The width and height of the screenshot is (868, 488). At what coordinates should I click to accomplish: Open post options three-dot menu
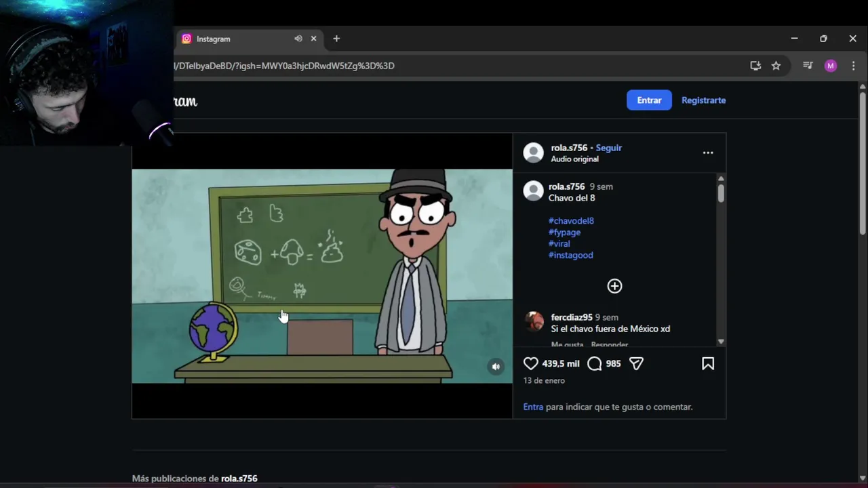point(708,152)
